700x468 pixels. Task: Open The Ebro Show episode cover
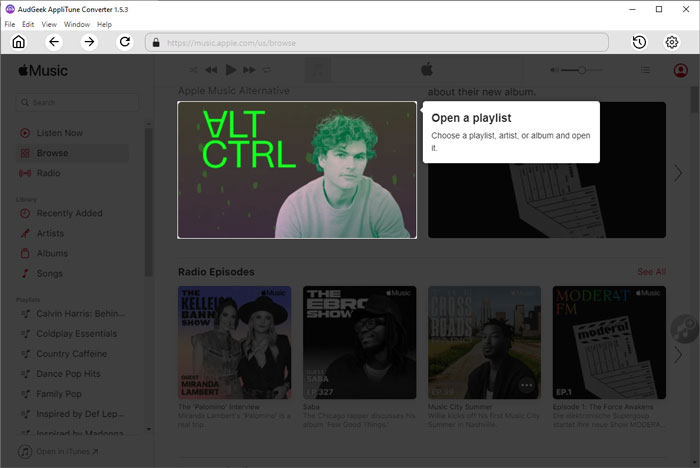click(x=359, y=343)
